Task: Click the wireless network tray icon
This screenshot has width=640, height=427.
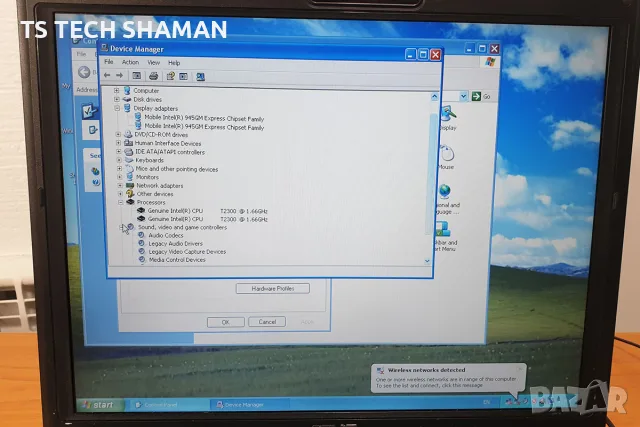Action: coord(517,402)
